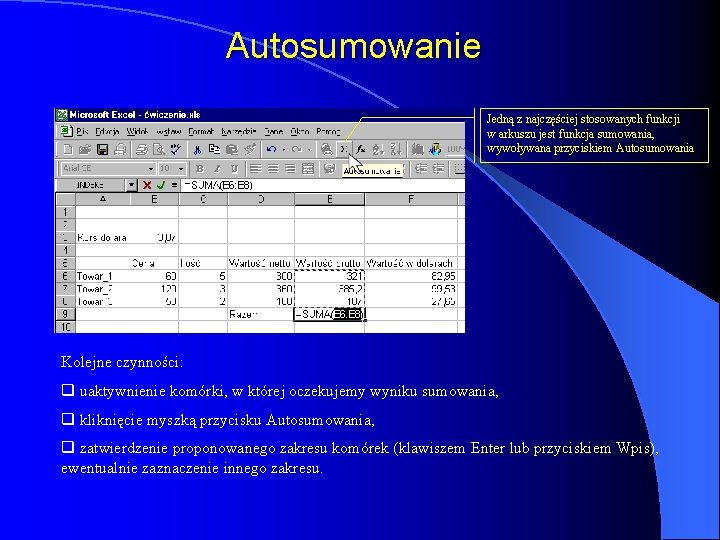This screenshot has width=720, height=540.
Task: Apply the currency style icon
Action: tap(329, 169)
